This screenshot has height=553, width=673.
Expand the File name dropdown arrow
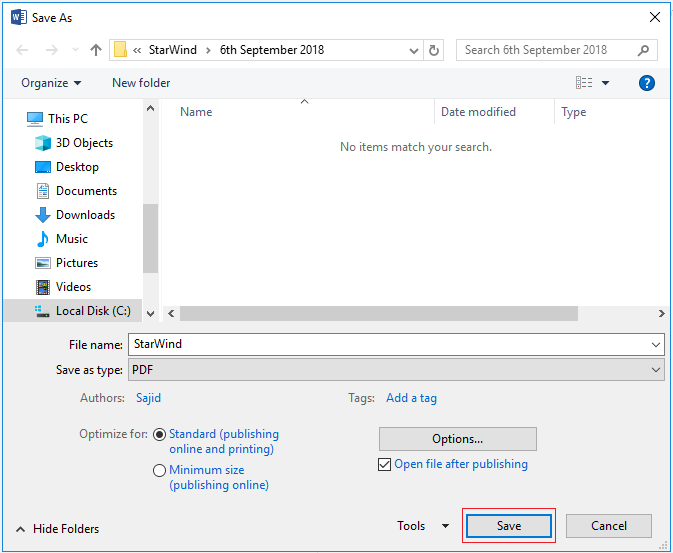(x=655, y=345)
